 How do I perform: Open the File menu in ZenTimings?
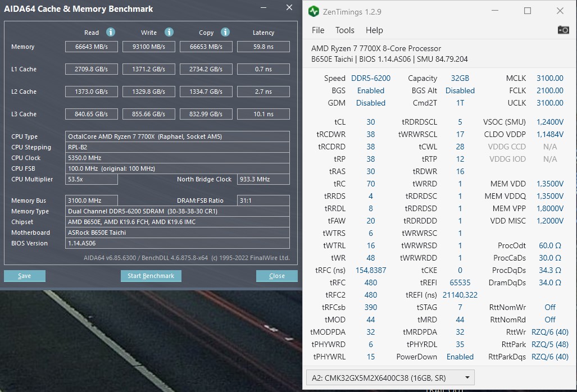318,30
